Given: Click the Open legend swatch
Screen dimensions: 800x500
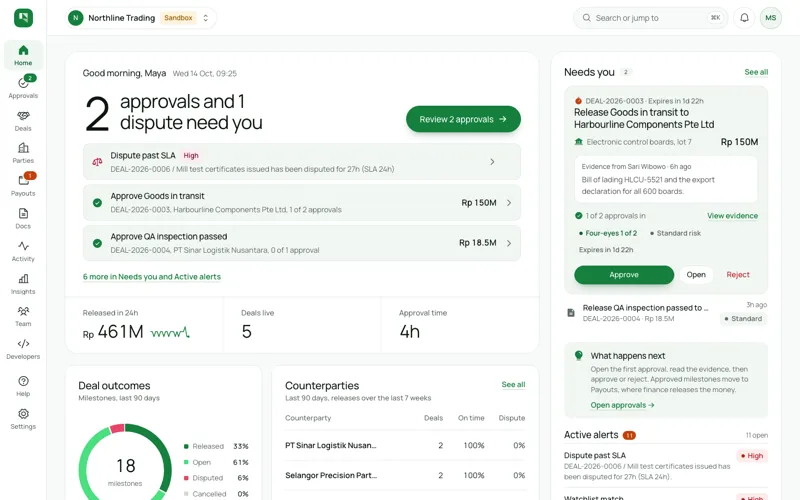Looking at the screenshot, I should 186,462.
